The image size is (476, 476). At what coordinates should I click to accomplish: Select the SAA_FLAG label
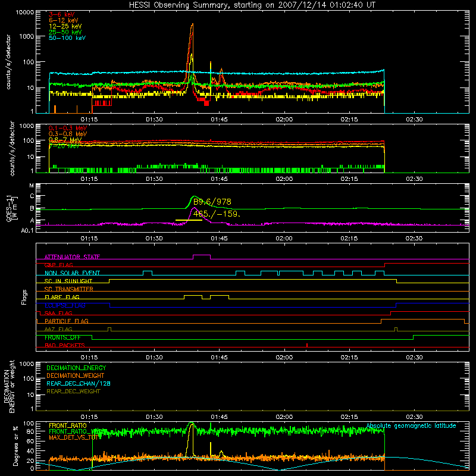click(58, 313)
